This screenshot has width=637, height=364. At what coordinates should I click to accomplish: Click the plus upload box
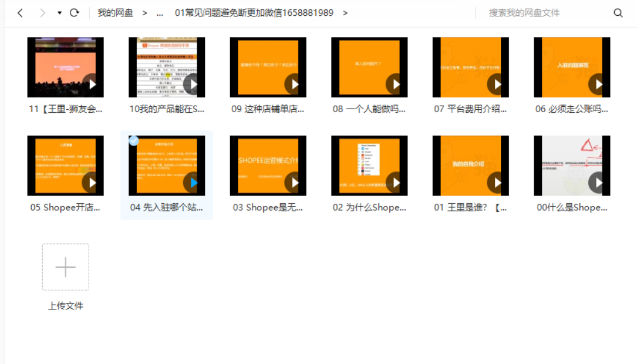pos(65,267)
